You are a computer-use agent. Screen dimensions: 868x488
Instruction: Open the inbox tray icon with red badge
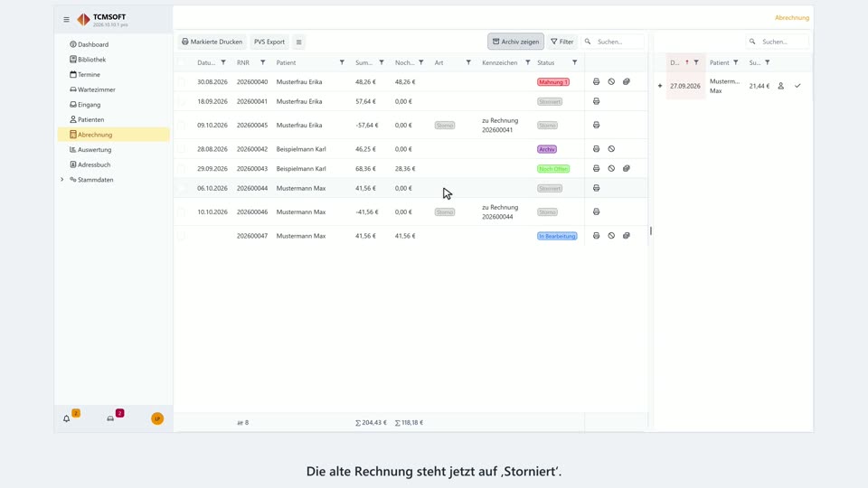point(110,418)
